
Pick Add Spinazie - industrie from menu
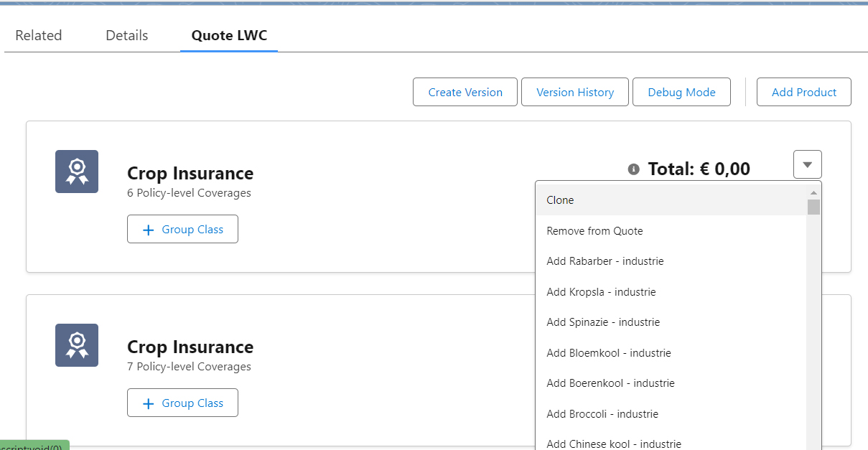tap(602, 322)
